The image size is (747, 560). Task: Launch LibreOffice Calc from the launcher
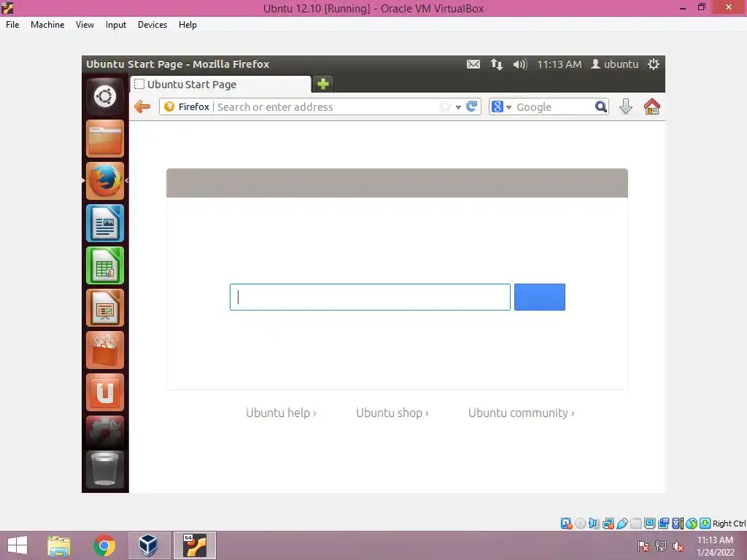tap(105, 265)
